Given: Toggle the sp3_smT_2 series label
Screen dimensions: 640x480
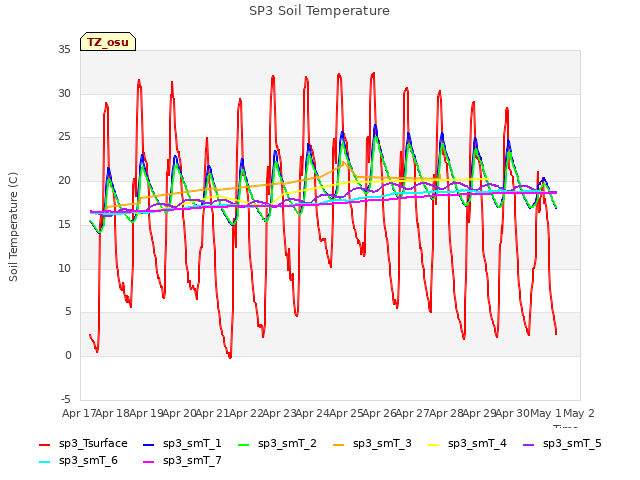Looking at the screenshot, I should tap(287, 444).
